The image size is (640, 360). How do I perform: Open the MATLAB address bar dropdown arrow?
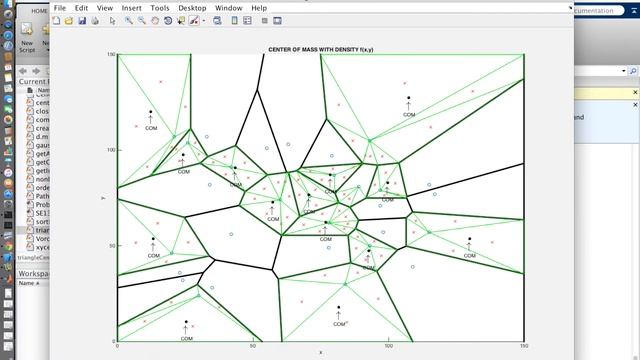[x=624, y=71]
